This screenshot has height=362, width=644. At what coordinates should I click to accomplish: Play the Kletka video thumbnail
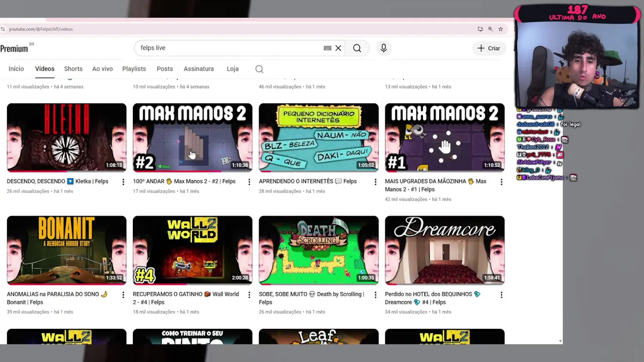pos(66,137)
